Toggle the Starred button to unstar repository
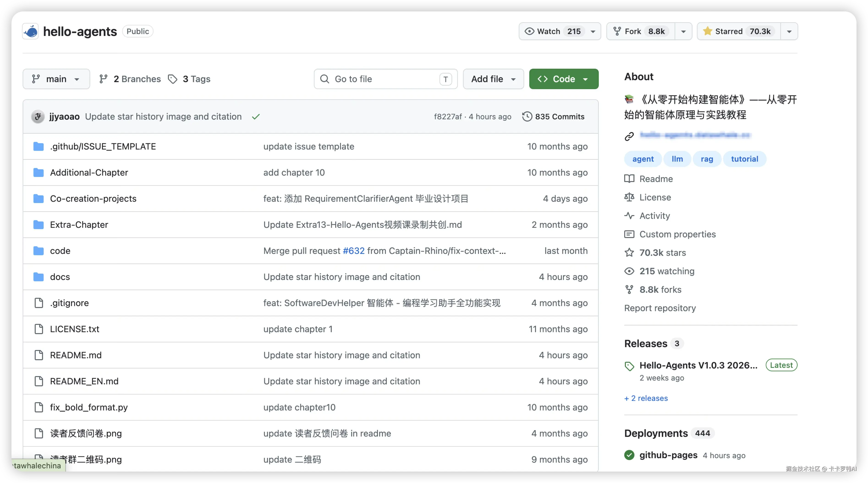Screen dimensions: 868x483 739,31
